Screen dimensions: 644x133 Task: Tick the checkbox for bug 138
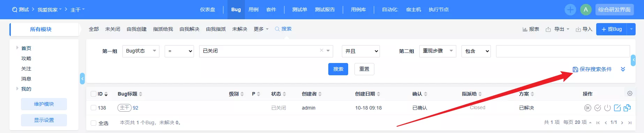coord(93,108)
